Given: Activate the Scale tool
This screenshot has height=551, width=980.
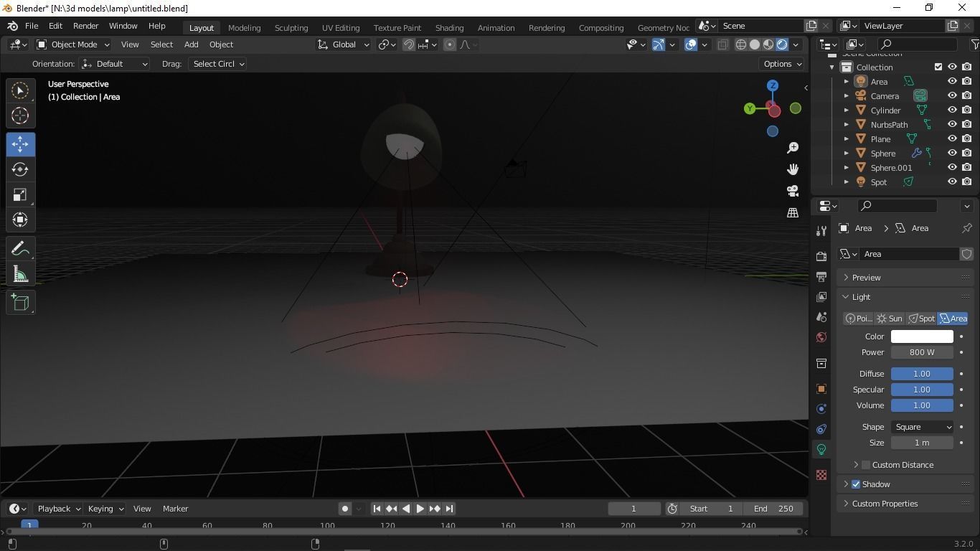Looking at the screenshot, I should (x=20, y=194).
